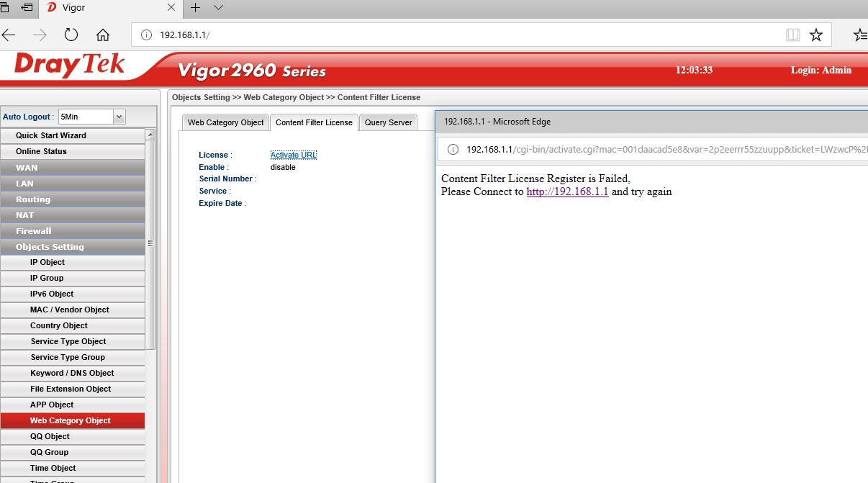Go to the browser home page icon
This screenshot has height=483, width=868.
[103, 35]
